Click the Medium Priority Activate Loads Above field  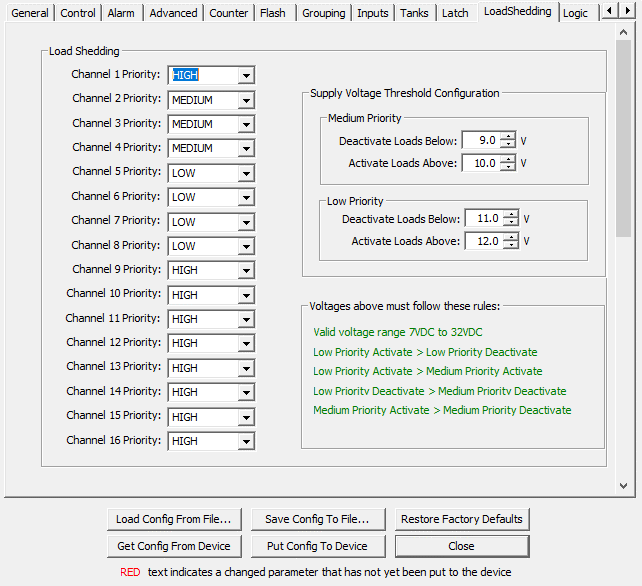[x=479, y=163]
